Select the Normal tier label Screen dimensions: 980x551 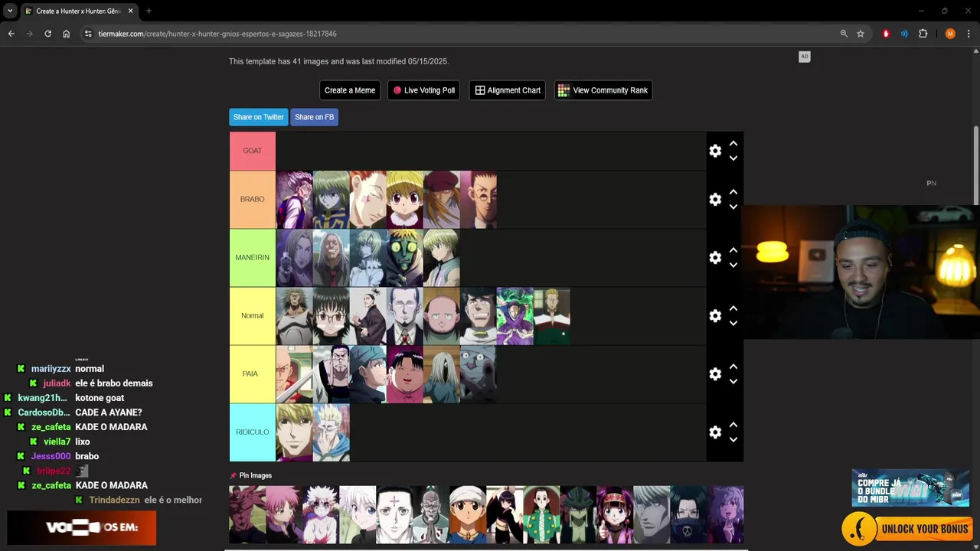click(253, 316)
